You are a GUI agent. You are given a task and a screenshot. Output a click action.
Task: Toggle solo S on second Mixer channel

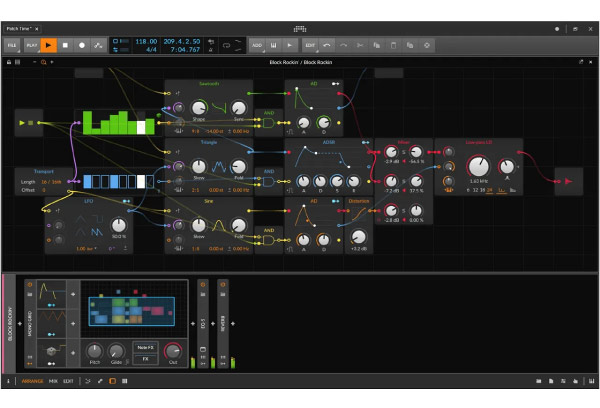pyautogui.click(x=403, y=181)
